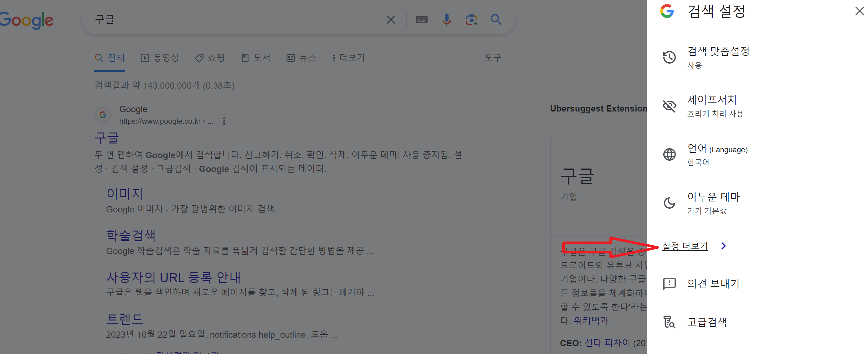
Task: Open the 더보기 search categories menu
Action: [x=349, y=57]
